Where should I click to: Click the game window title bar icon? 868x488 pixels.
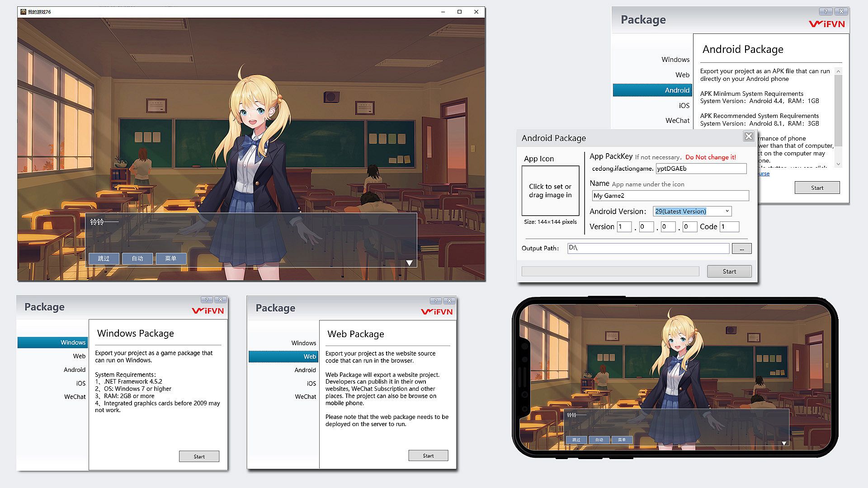click(x=23, y=12)
